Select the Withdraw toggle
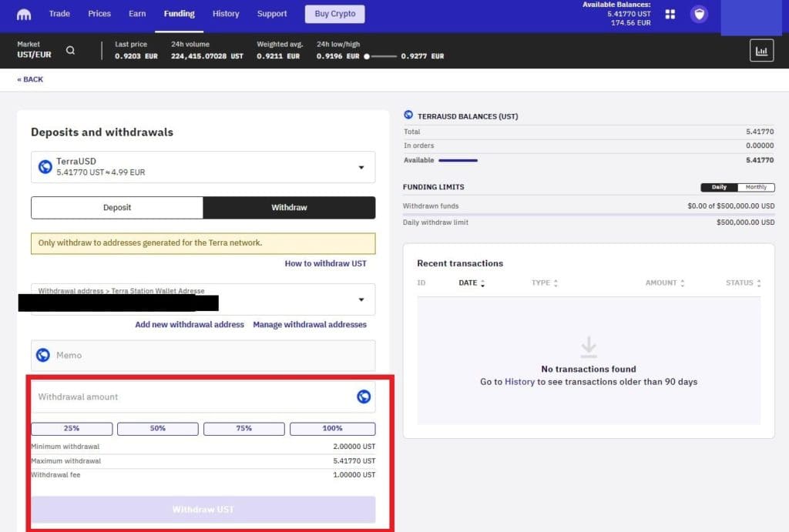Image resolution: width=789 pixels, height=532 pixels. pyautogui.click(x=290, y=208)
